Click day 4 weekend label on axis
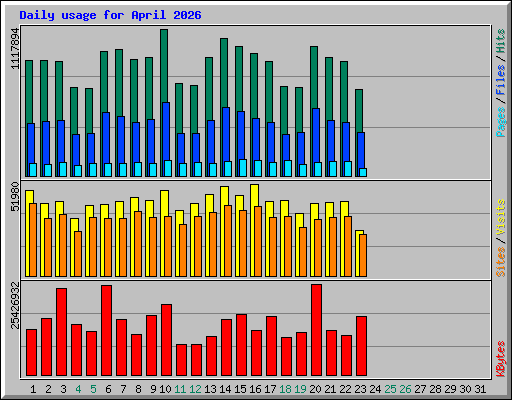 point(78,389)
